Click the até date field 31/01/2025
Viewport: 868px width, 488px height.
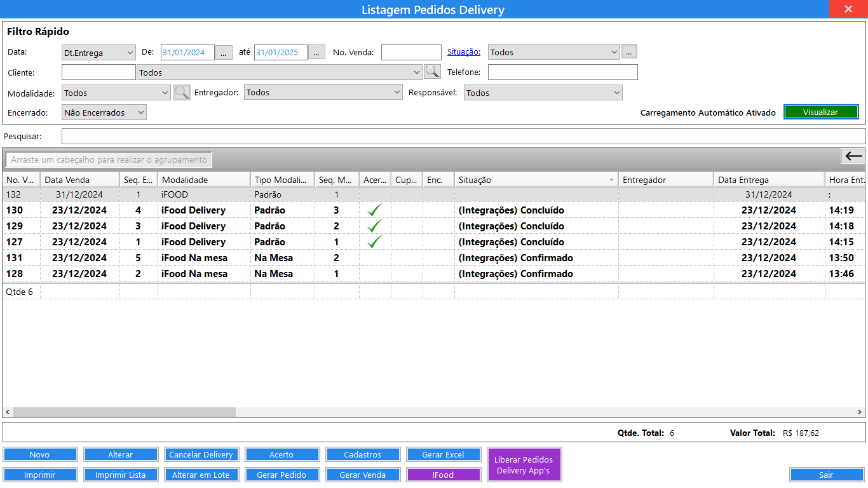(281, 53)
